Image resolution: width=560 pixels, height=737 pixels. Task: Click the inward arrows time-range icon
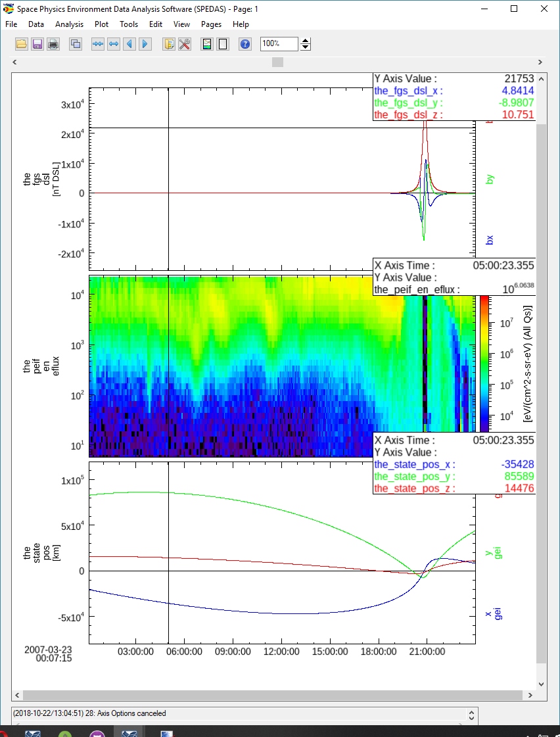[x=98, y=44]
